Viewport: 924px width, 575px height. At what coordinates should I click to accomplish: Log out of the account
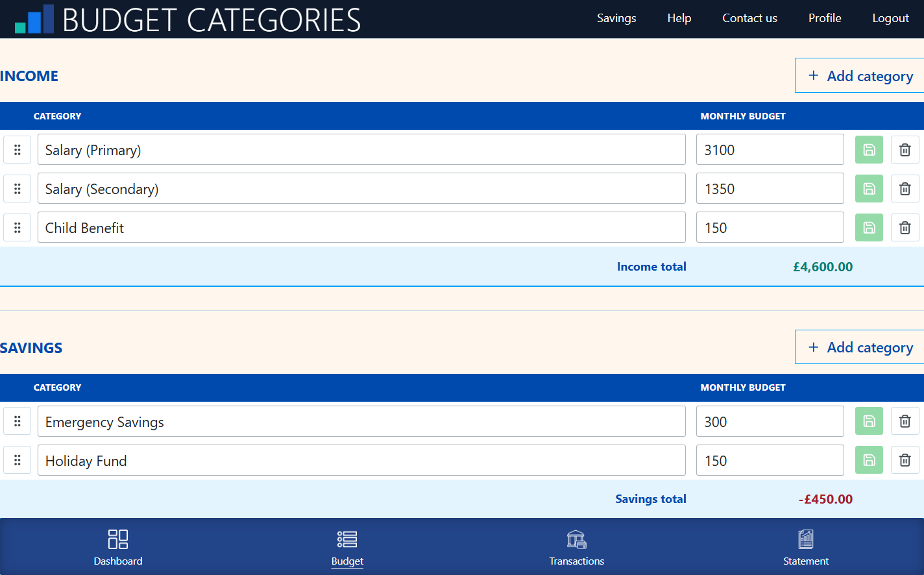tap(890, 18)
